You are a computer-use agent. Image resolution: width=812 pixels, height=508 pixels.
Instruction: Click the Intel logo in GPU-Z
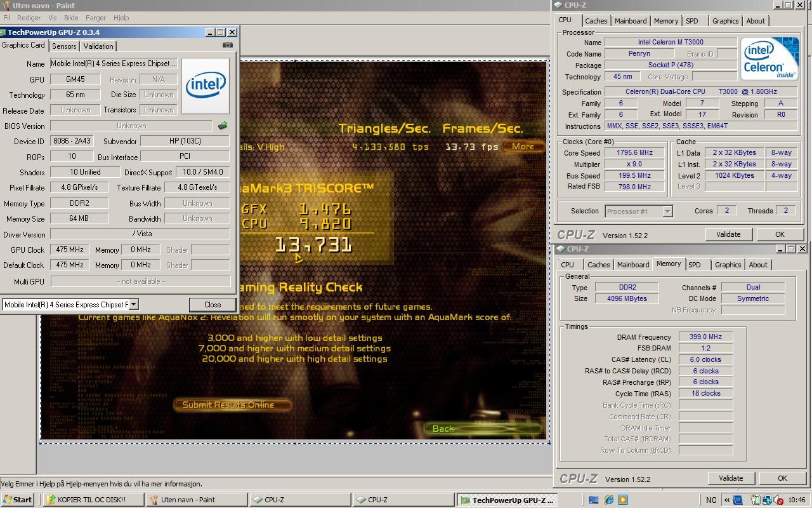pos(205,86)
